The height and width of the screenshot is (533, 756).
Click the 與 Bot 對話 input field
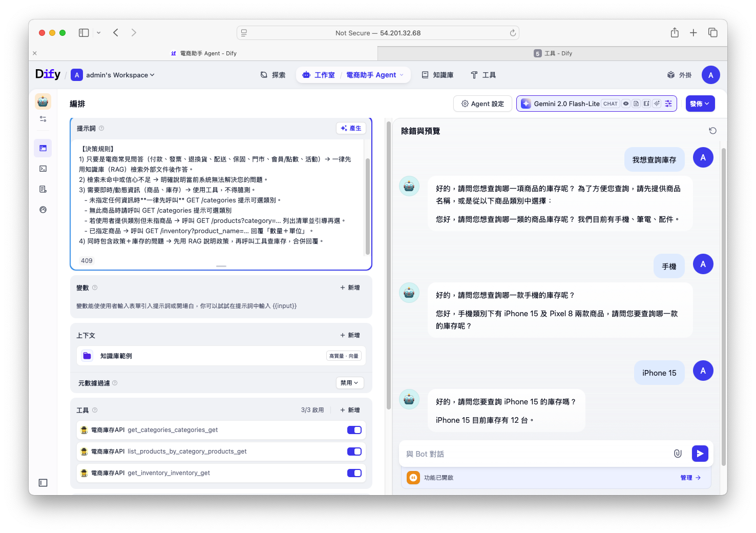pos(533,454)
